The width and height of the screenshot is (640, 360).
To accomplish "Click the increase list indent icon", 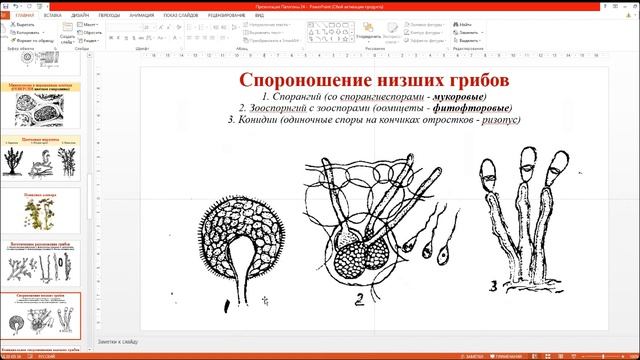I will coord(223,27).
